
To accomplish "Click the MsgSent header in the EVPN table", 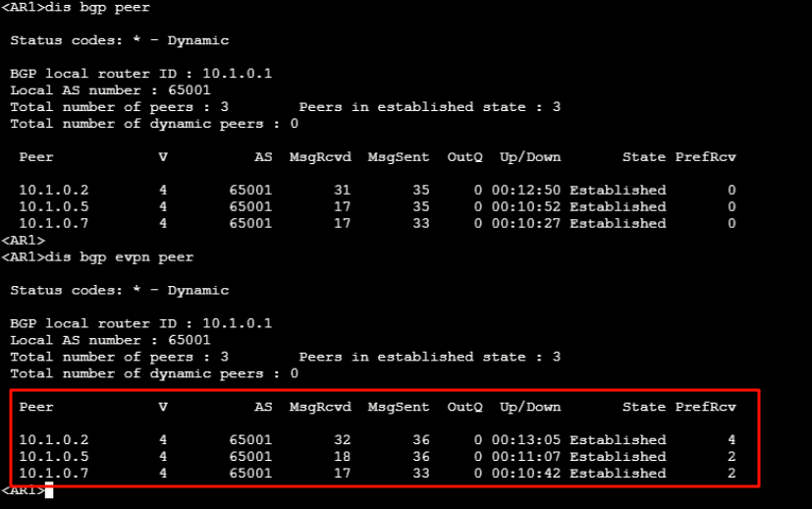I will point(399,407).
